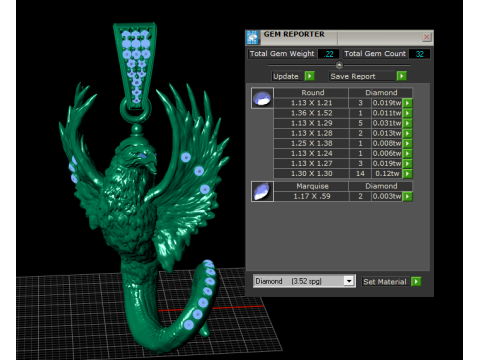This screenshot has height=360, width=480.
Task: Click the Total Gem Count label
Action: tap(375, 54)
